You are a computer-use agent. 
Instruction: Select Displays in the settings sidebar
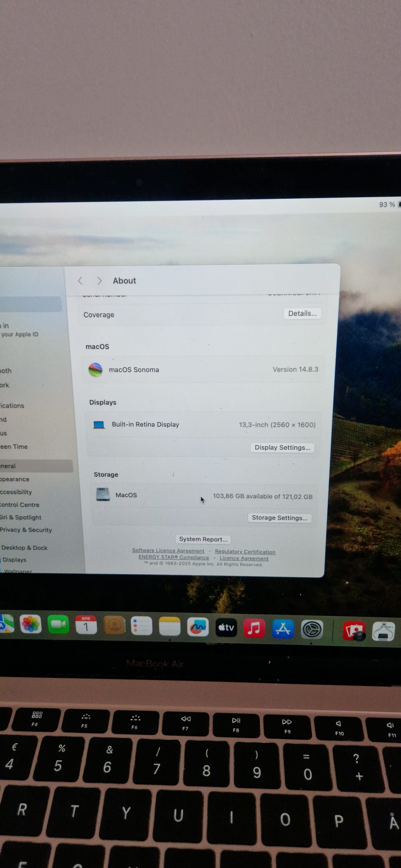pyautogui.click(x=14, y=560)
